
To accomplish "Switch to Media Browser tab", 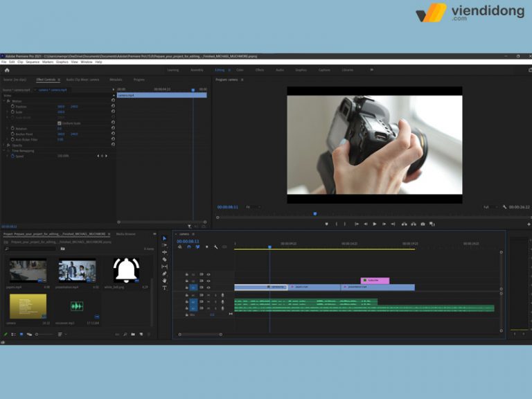I will pyautogui.click(x=126, y=234).
